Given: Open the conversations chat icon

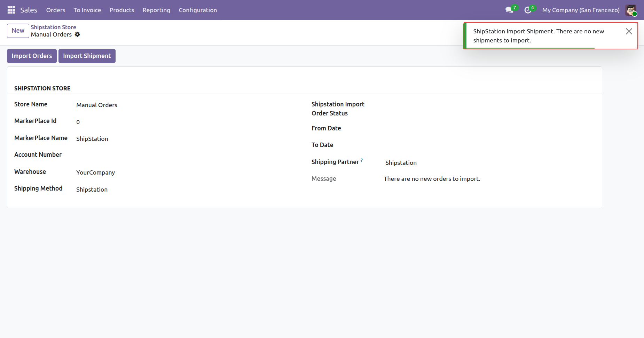Looking at the screenshot, I should 510,10.
